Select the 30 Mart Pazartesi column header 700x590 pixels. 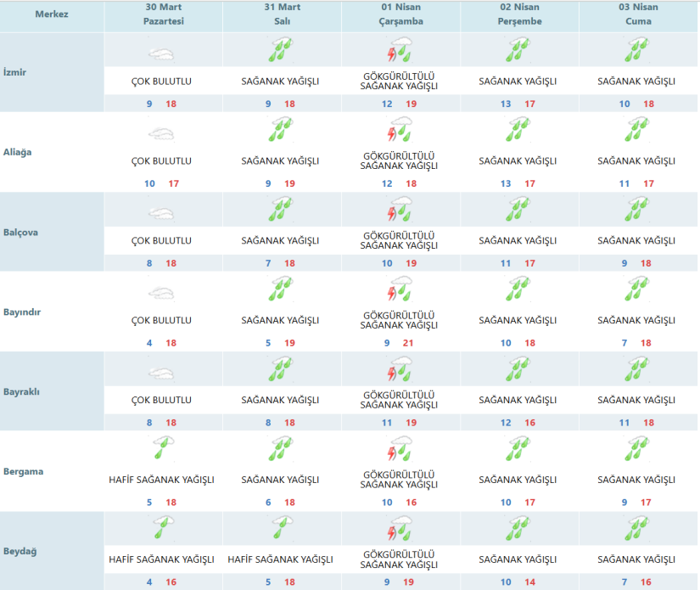point(161,15)
